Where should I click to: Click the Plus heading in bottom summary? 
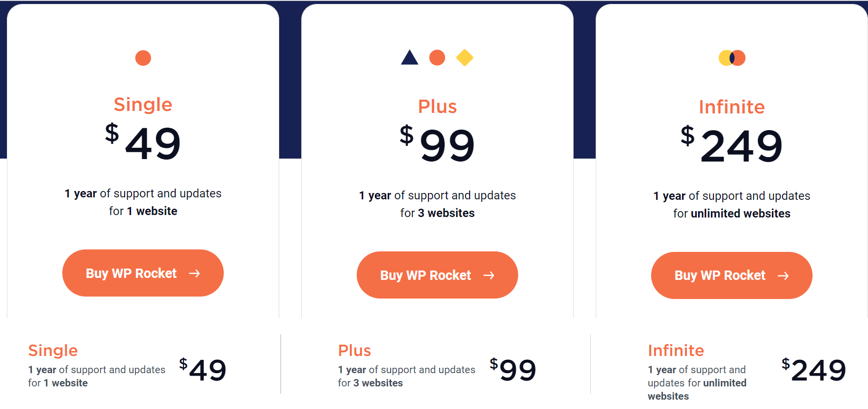pos(354,351)
